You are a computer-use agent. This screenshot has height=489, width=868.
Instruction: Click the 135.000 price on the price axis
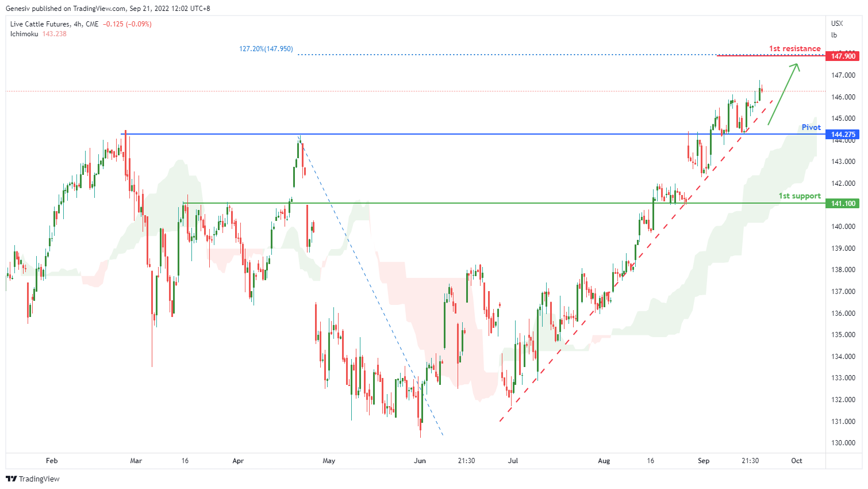843,335
